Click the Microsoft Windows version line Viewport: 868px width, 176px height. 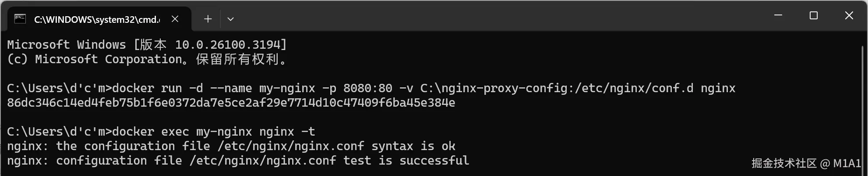point(147,45)
